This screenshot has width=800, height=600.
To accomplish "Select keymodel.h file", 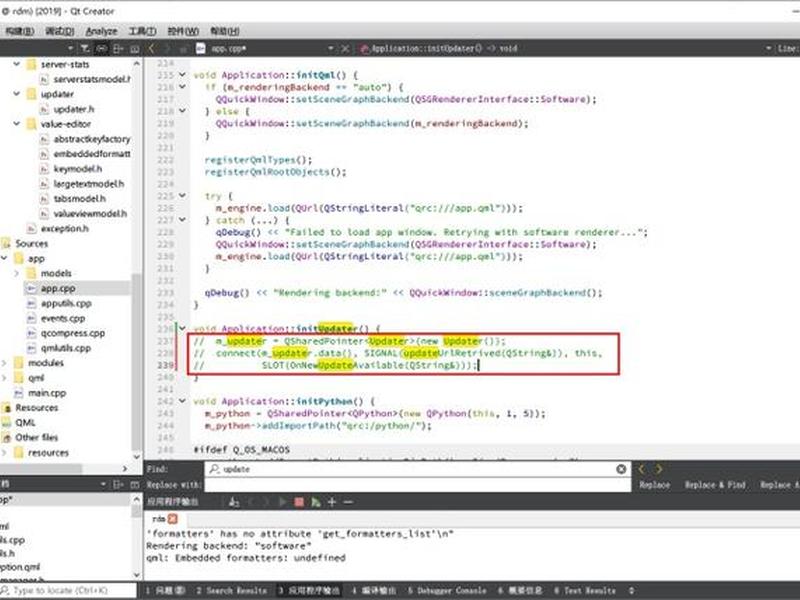I will pyautogui.click(x=78, y=169).
